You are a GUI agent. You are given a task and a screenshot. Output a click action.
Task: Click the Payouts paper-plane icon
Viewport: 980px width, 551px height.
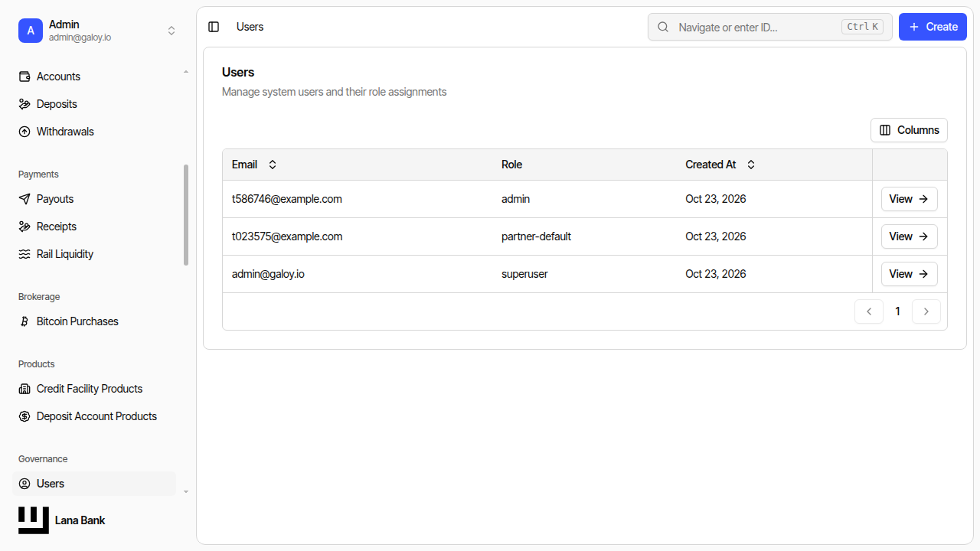(24, 199)
